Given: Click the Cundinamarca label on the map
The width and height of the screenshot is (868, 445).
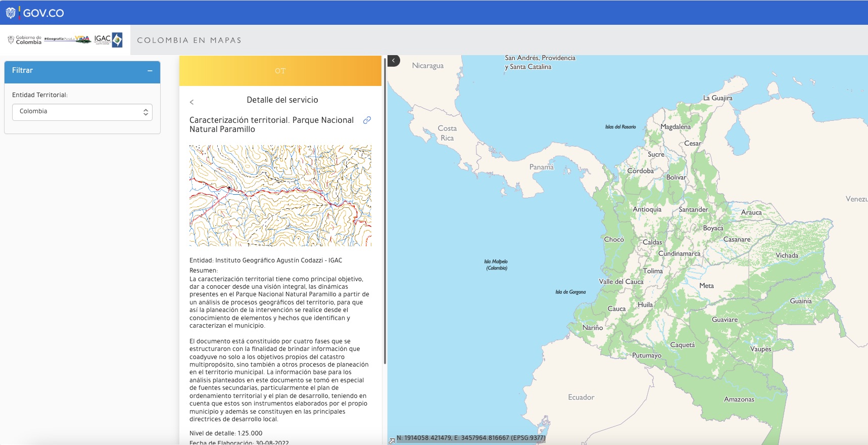Looking at the screenshot, I should (679, 253).
